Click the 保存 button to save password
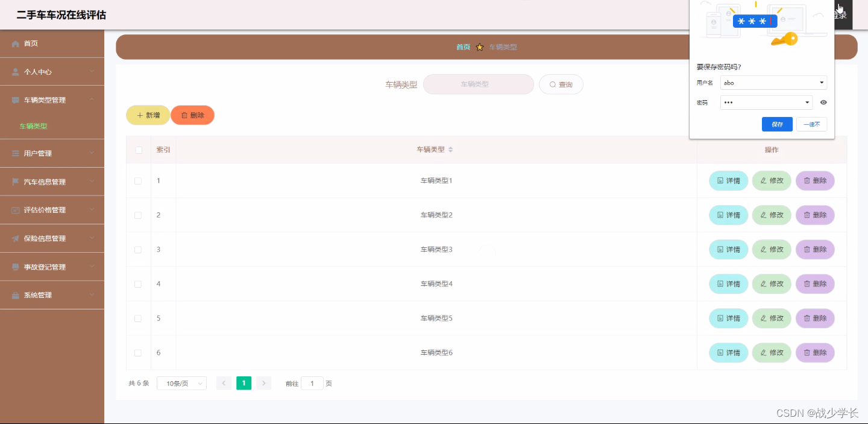Viewport: 868px width, 424px height. point(777,124)
